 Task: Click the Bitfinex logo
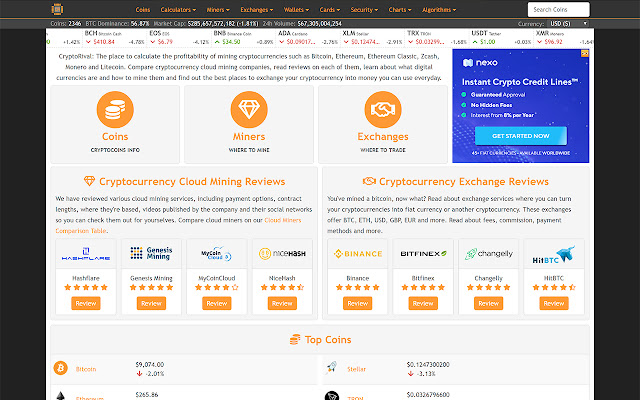(423, 253)
